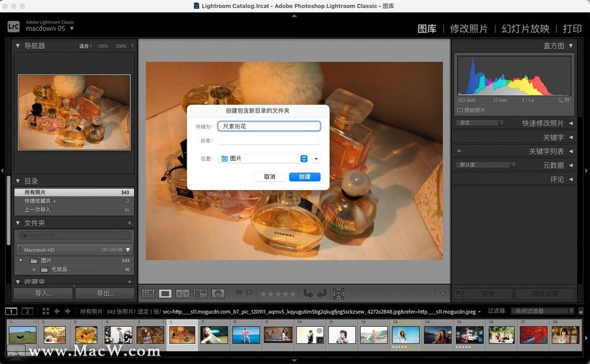This screenshot has height=364, width=590.
Task: Set navigator zoom to 200%
Action: point(121,47)
